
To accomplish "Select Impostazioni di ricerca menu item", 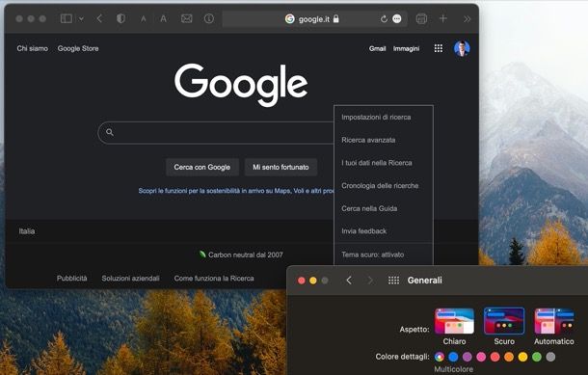I will click(x=376, y=117).
